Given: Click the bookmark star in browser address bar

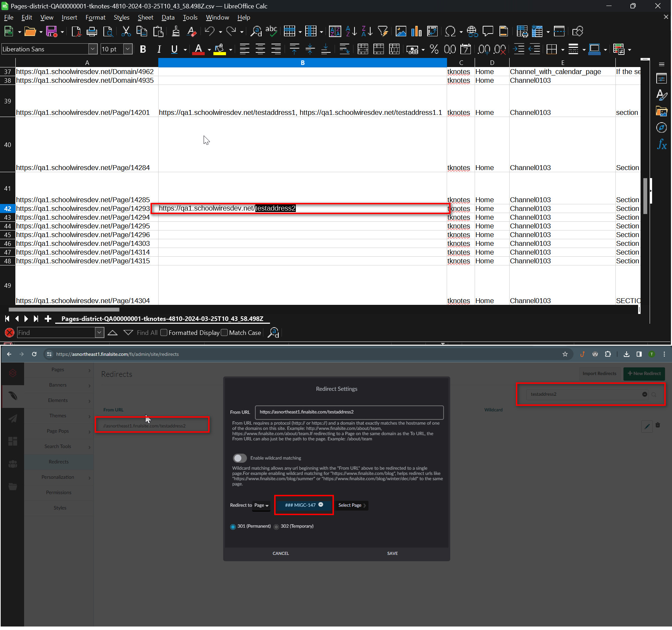Looking at the screenshot, I should [x=565, y=354].
